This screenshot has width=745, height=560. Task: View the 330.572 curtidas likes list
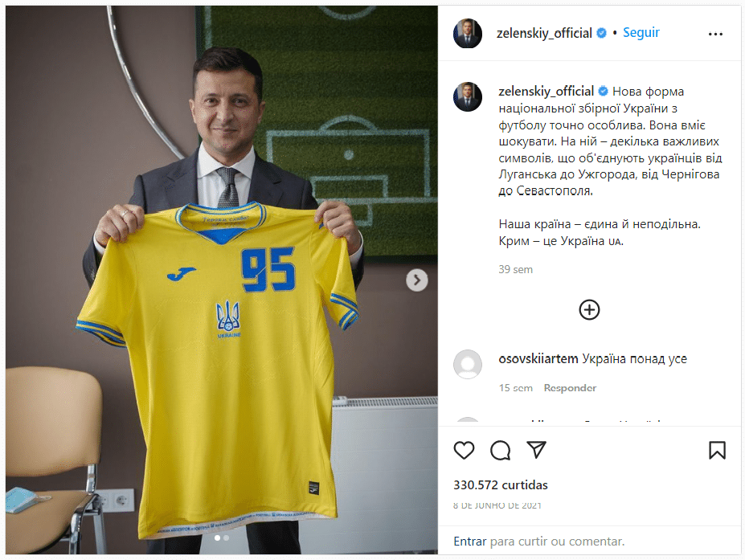tap(501, 485)
